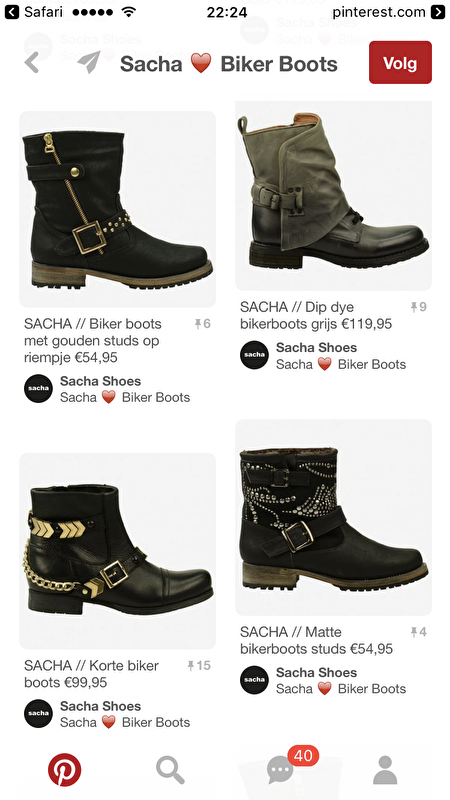Tap Sacha Shoes name under matte studs pin
Viewport: 450px width, 800px height.
tap(316, 672)
